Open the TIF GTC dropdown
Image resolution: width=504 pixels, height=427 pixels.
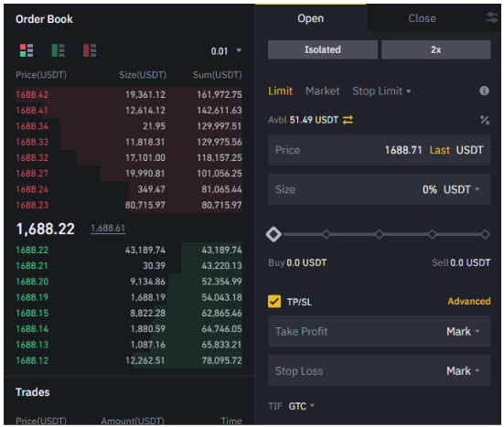pyautogui.click(x=302, y=406)
